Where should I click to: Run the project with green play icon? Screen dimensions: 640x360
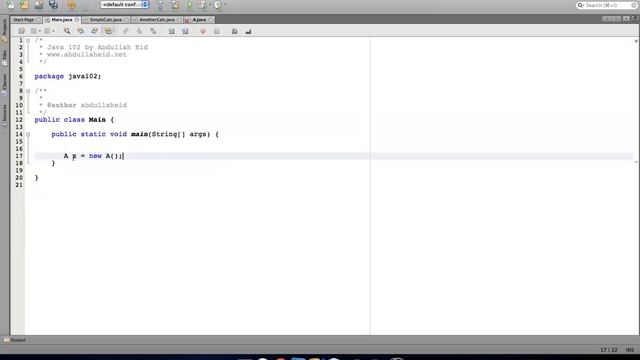(x=189, y=5)
